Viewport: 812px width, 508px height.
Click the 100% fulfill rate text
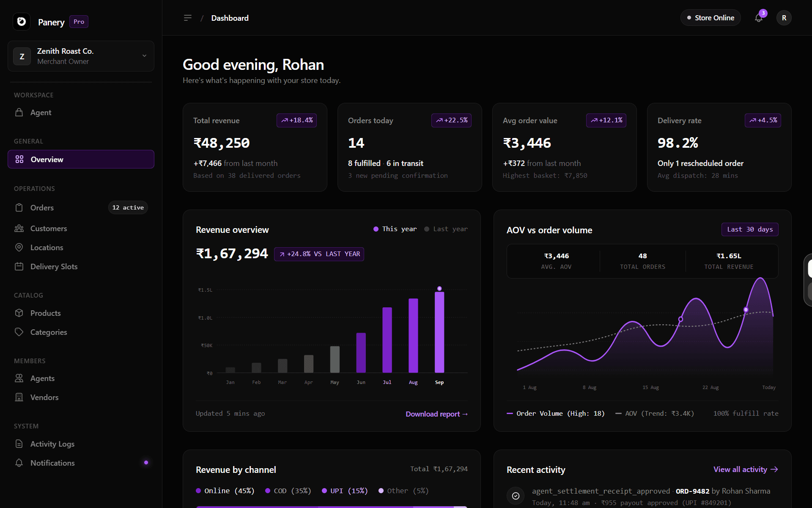746,413
